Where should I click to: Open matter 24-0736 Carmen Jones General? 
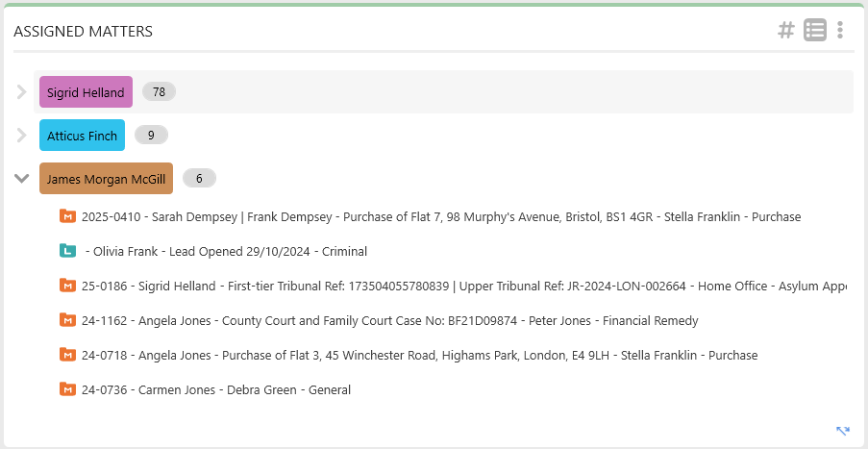click(216, 389)
